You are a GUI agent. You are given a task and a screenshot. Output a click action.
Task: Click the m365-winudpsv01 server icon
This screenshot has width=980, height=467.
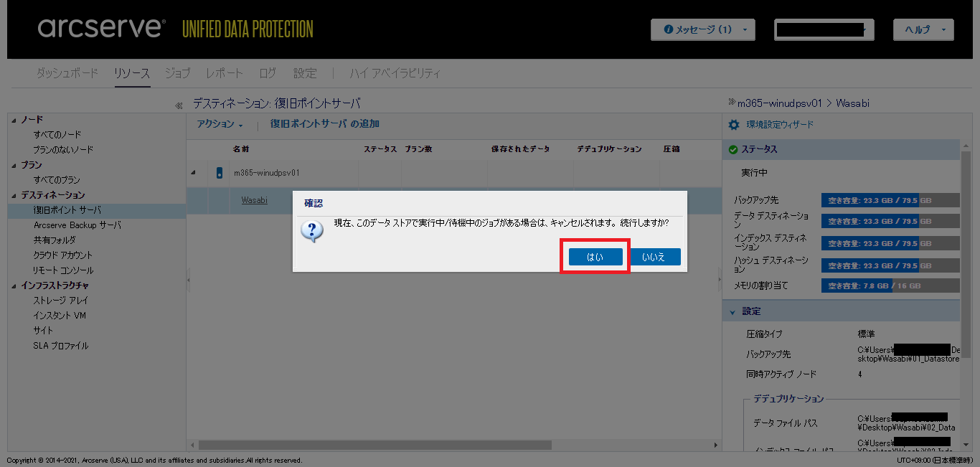point(220,173)
